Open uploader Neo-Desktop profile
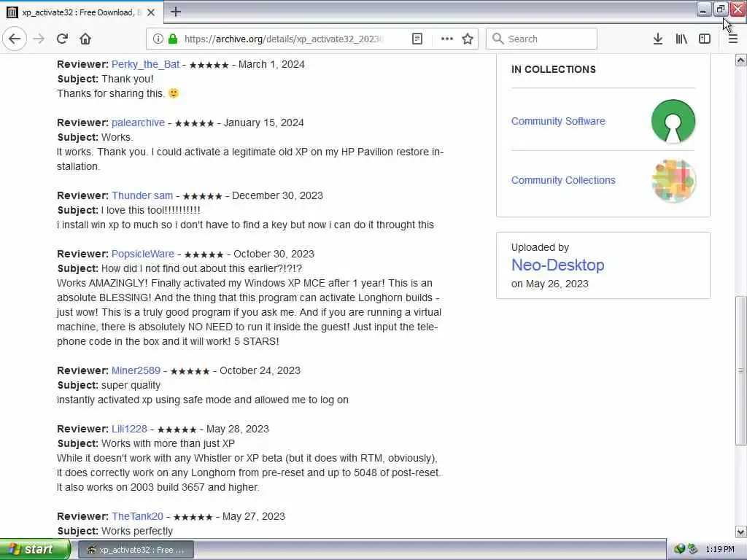The image size is (747, 560). (558, 265)
